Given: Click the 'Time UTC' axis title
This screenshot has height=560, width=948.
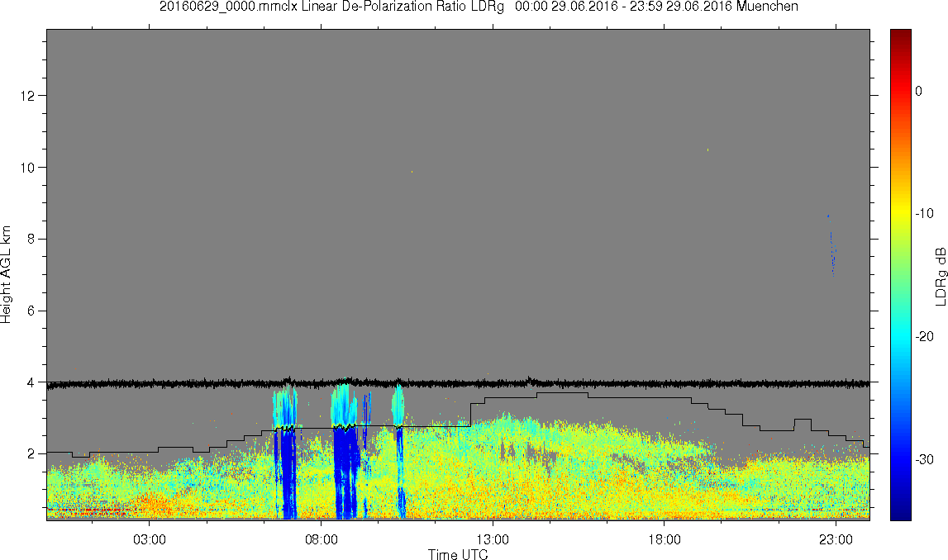Looking at the screenshot, I should [x=458, y=554].
